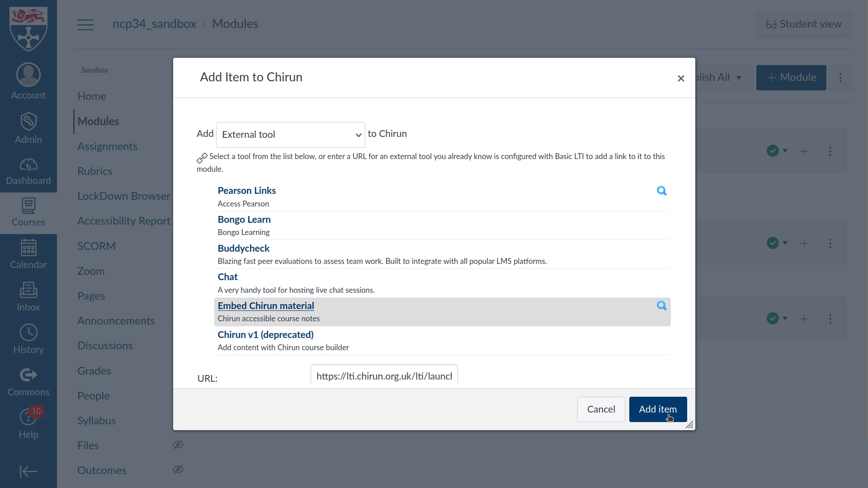Open Help with 10 notifications
The image size is (868, 488).
[x=28, y=423]
